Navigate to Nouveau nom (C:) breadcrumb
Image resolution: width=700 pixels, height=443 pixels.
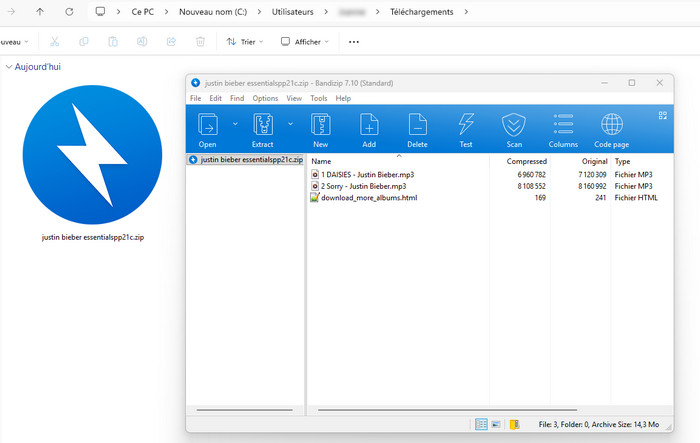213,12
